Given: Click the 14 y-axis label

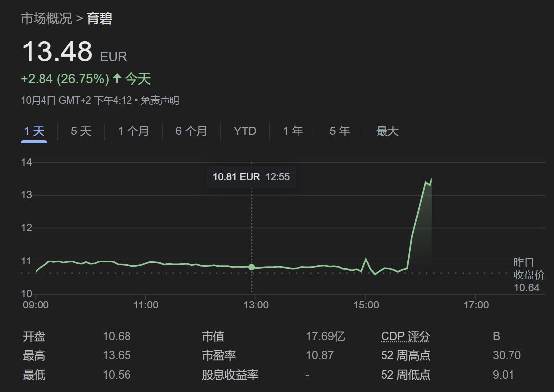Looking at the screenshot, I should [27, 162].
